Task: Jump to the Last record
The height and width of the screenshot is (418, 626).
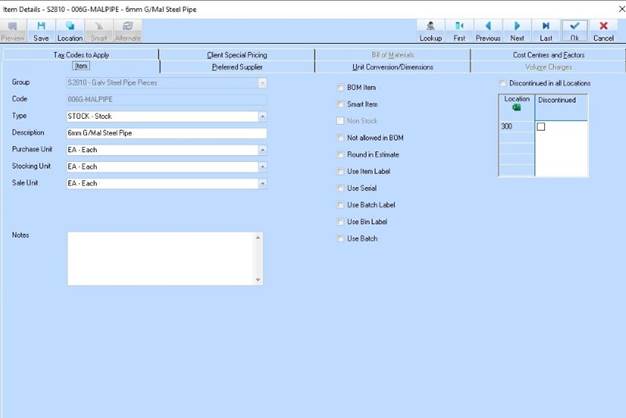Action: click(546, 29)
